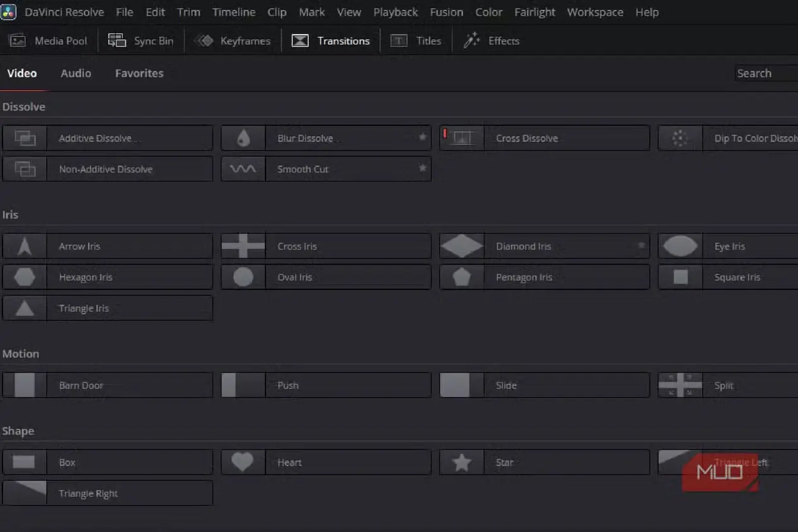Click the Additive Dissolve label
This screenshot has width=798, height=532.
(x=95, y=138)
